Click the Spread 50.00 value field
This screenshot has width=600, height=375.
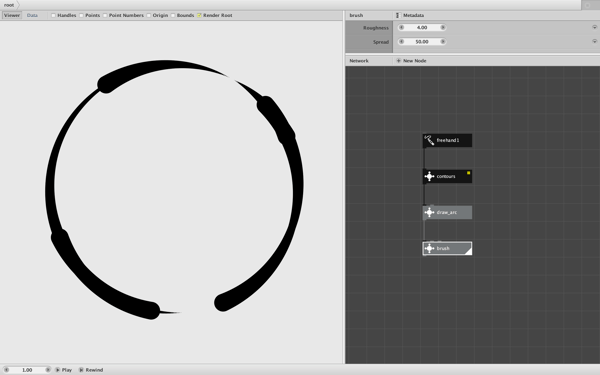[422, 42]
